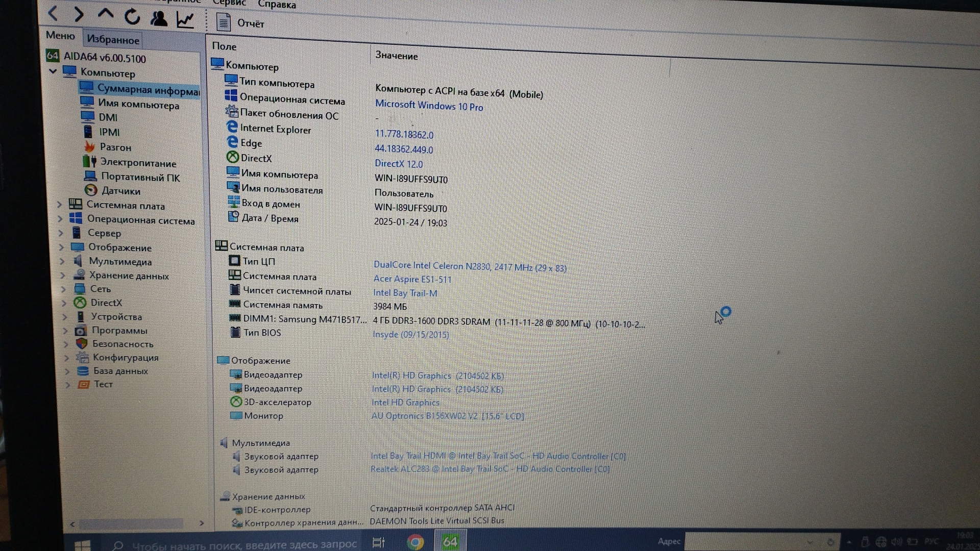The width and height of the screenshot is (980, 551).
Task: Select the Программы tree icon
Action: click(81, 330)
